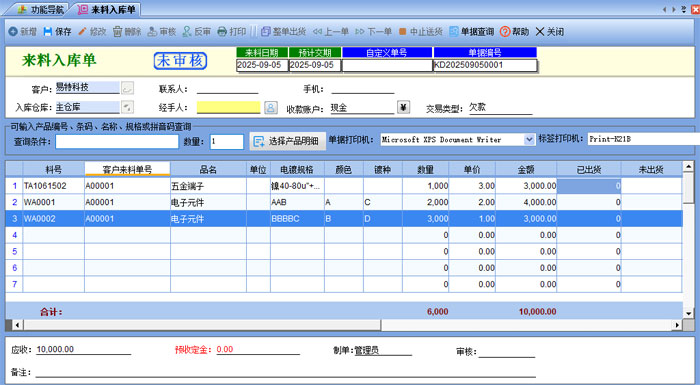Click the BBBBC plating spec cell

coord(297,219)
